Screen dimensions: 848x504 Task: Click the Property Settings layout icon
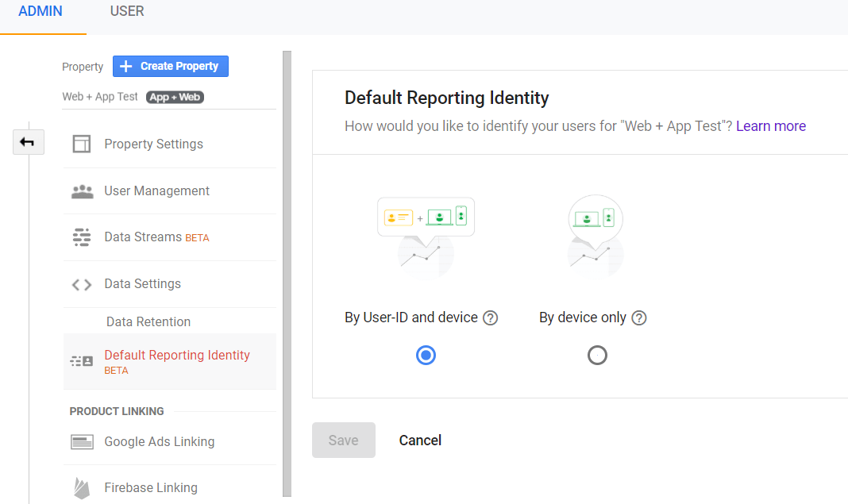[x=82, y=144]
